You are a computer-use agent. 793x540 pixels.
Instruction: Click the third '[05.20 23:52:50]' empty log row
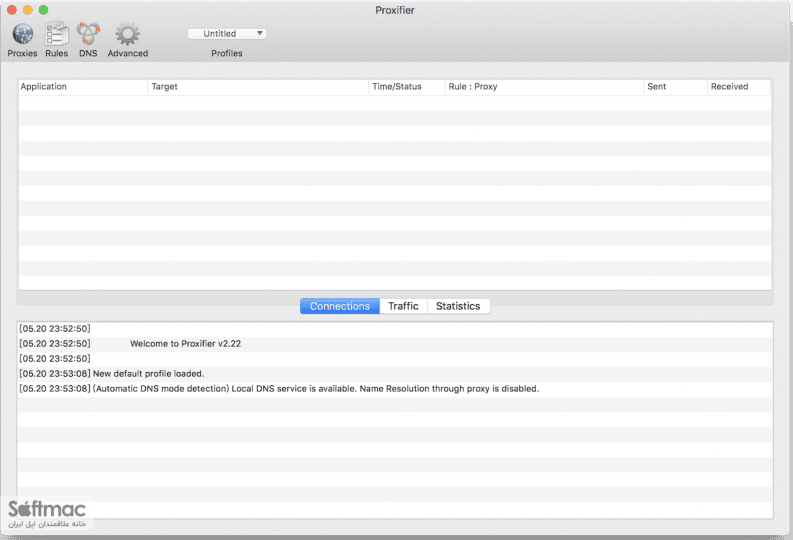click(x=395, y=358)
